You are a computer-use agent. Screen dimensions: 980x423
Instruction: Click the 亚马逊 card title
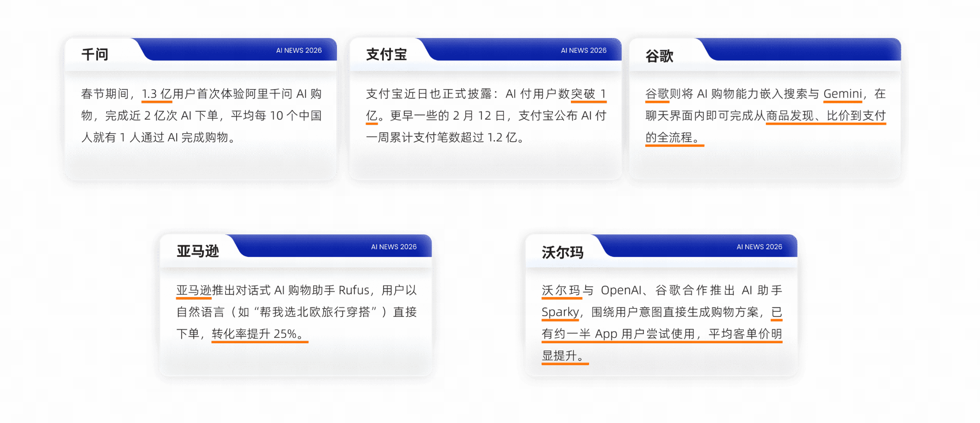point(198,251)
